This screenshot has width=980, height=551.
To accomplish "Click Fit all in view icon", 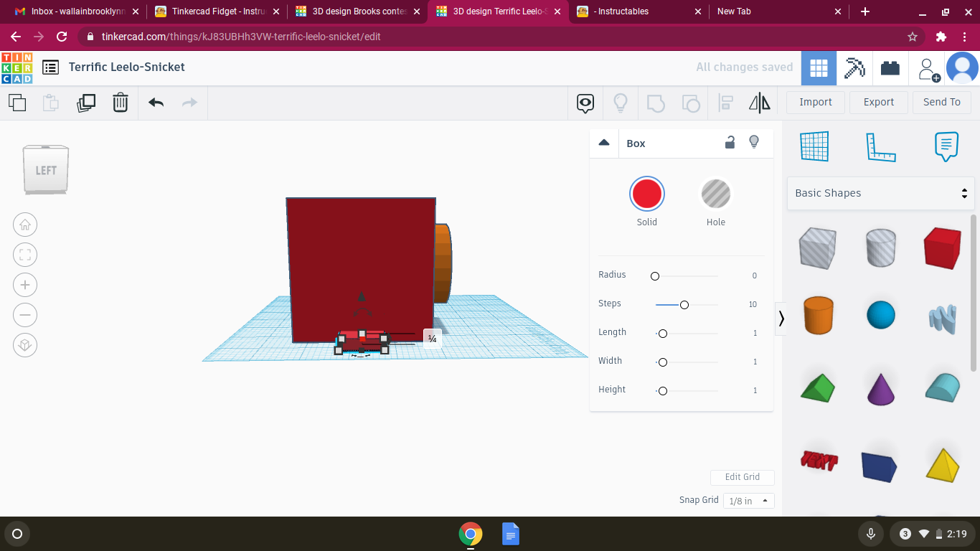I will pos(25,255).
